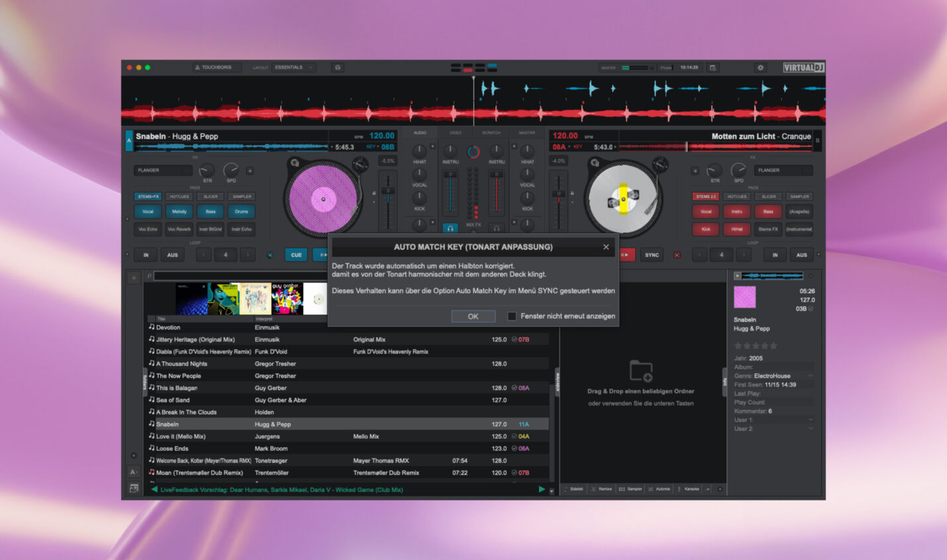
Task: Open the settings gear in the top bar
Action: tap(760, 68)
